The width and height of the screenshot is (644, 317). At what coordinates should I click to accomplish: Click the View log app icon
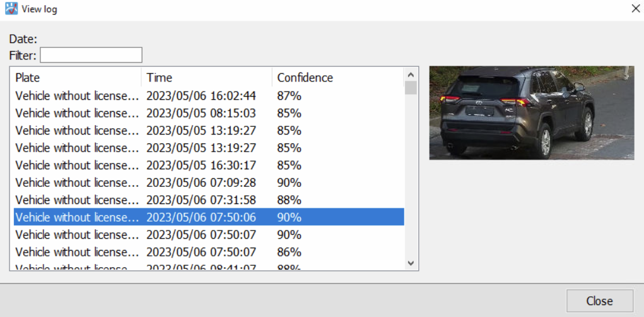(x=11, y=8)
